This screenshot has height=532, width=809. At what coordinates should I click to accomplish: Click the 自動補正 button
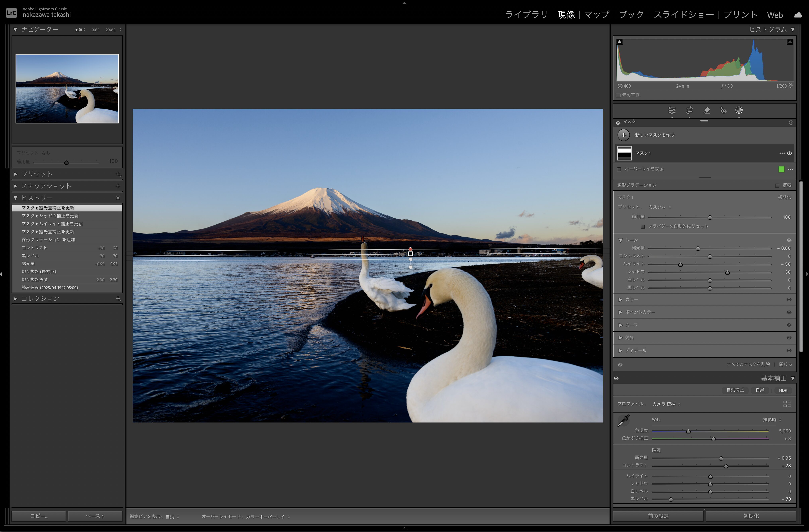[735, 390]
